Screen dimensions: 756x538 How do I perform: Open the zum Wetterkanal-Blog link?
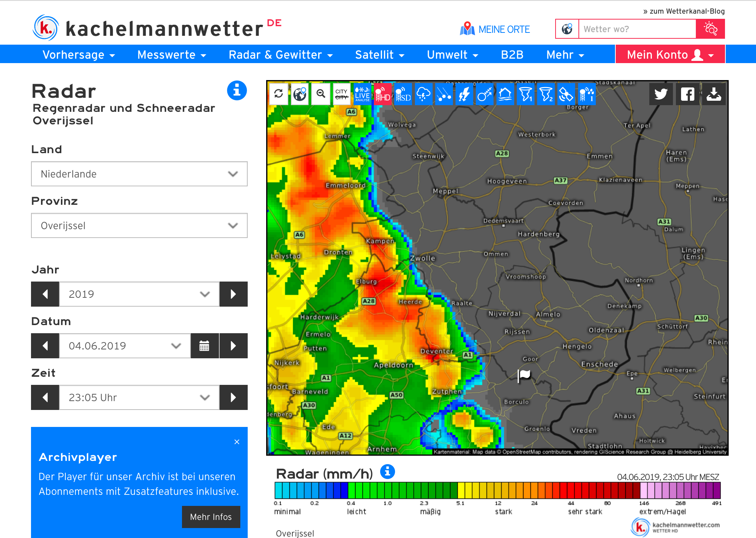click(684, 11)
